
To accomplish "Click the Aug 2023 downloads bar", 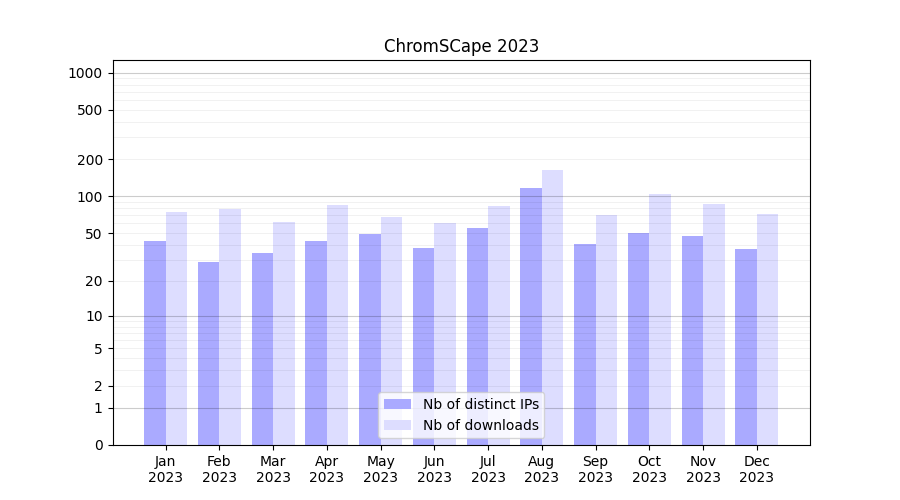I will pyautogui.click(x=552, y=300).
